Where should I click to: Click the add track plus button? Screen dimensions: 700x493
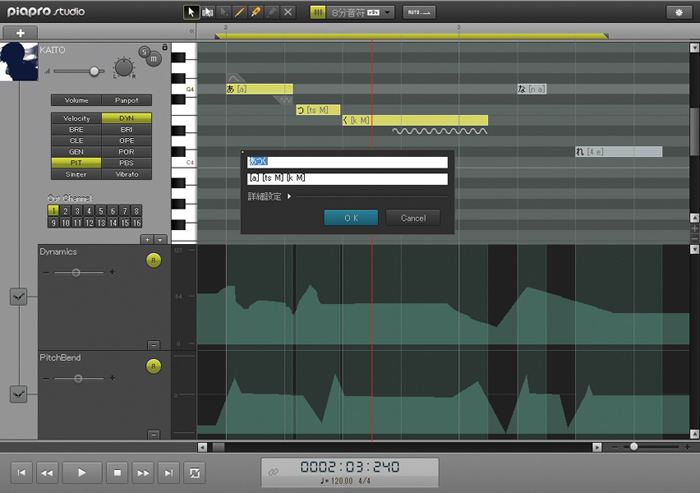(x=19, y=33)
